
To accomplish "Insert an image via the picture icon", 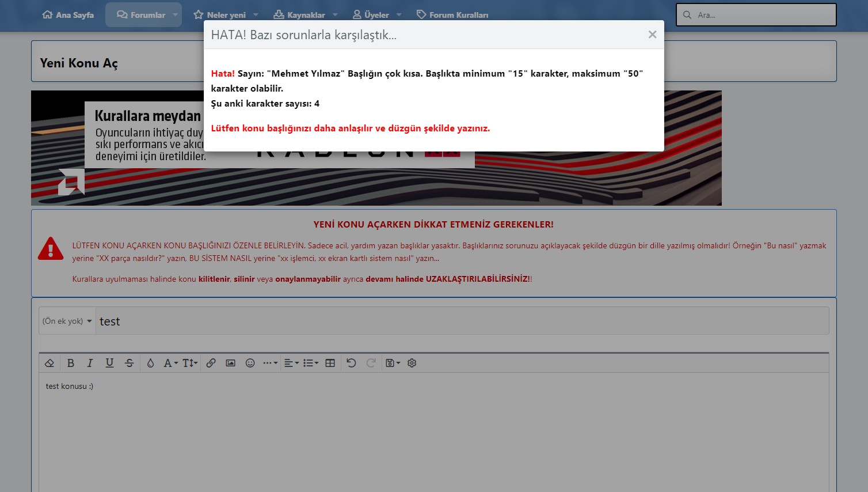I will pos(230,363).
